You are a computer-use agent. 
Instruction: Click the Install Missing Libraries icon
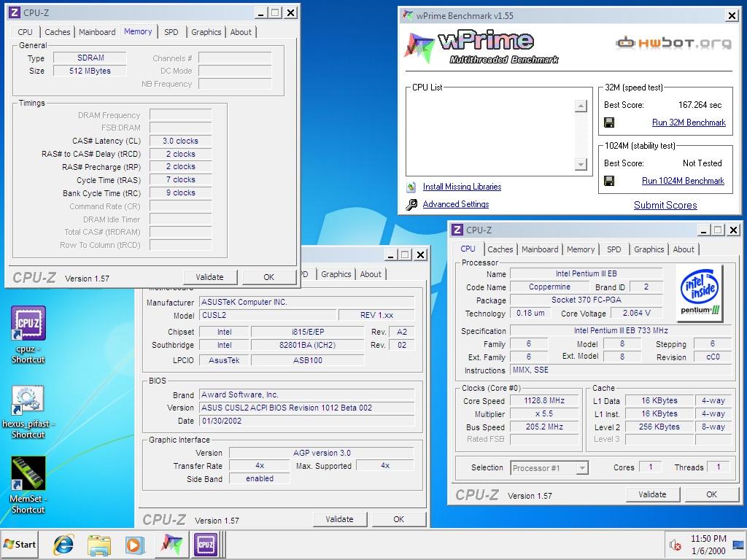pos(411,187)
